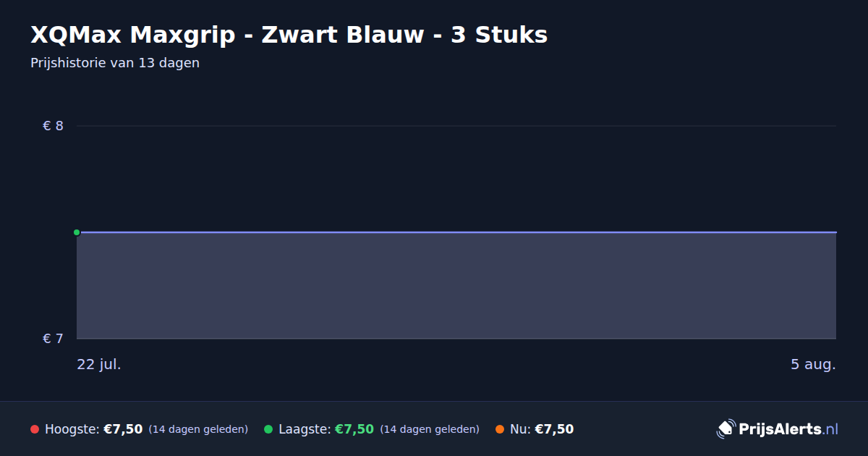This screenshot has width=868, height=456.
Task: Click the green Laagste €7,50 price value
Action: coord(354,429)
